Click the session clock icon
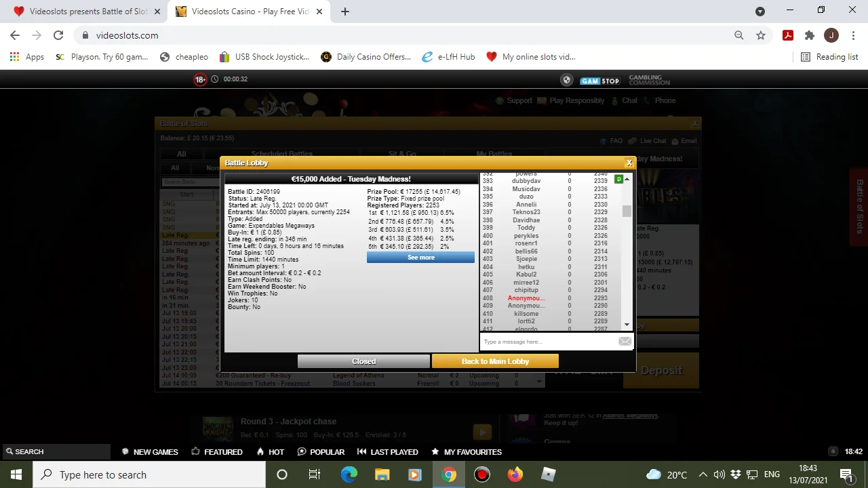The image size is (868, 488). 215,79
